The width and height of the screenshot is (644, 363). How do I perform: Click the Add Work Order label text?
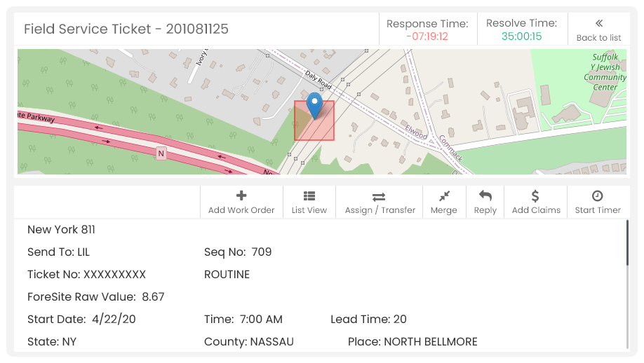point(241,210)
